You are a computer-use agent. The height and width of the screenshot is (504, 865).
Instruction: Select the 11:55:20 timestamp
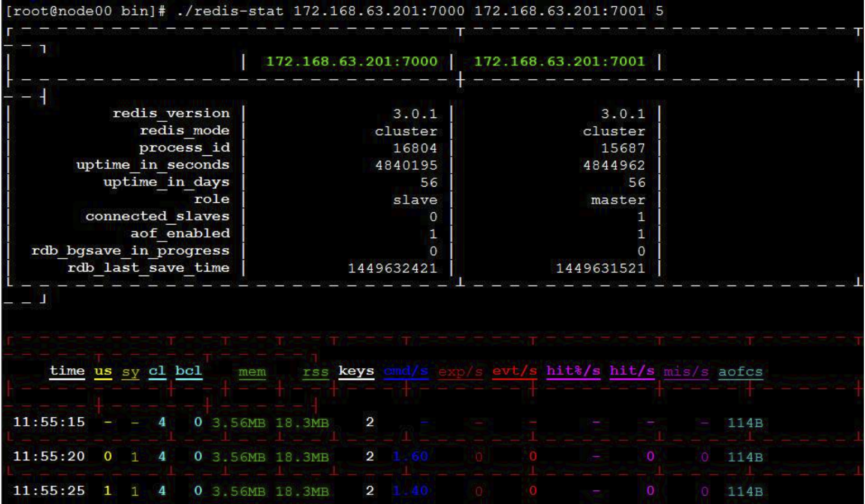tap(49, 457)
